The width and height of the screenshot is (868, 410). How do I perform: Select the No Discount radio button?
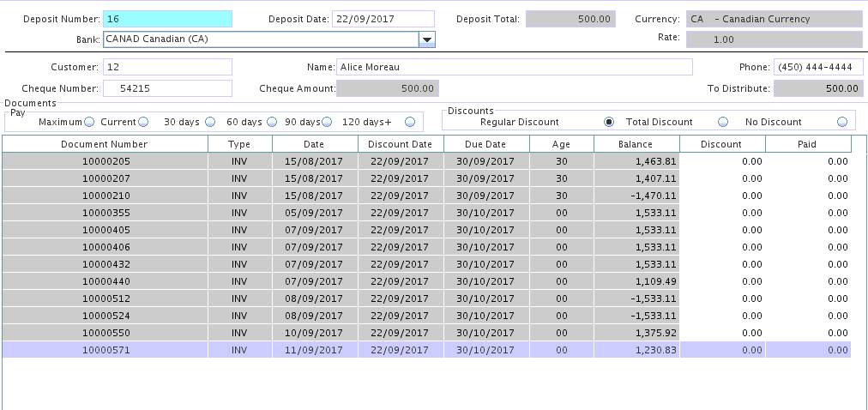[841, 122]
